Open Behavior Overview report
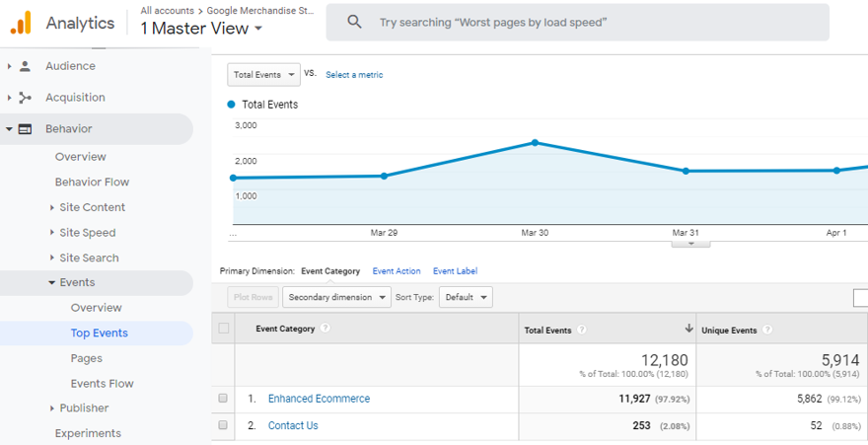Screen dimensions: 868x445 [81, 157]
